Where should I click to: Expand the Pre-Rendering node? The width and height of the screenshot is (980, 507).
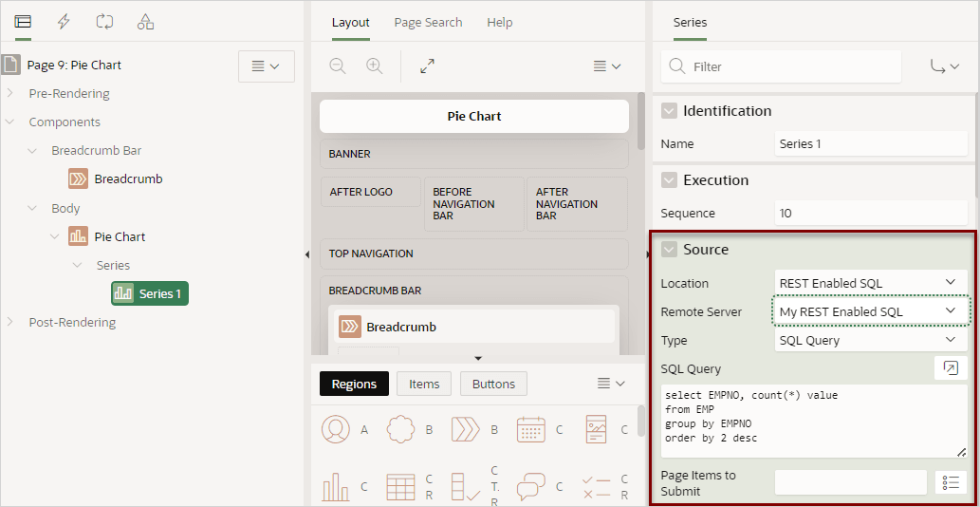(x=10, y=93)
